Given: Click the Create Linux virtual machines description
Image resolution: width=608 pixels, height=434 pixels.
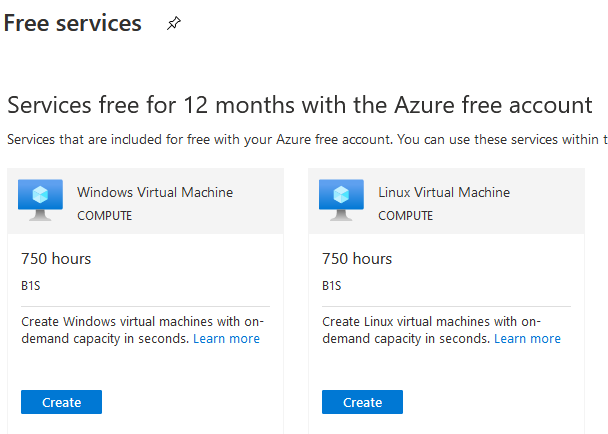Looking at the screenshot, I should (x=441, y=330).
